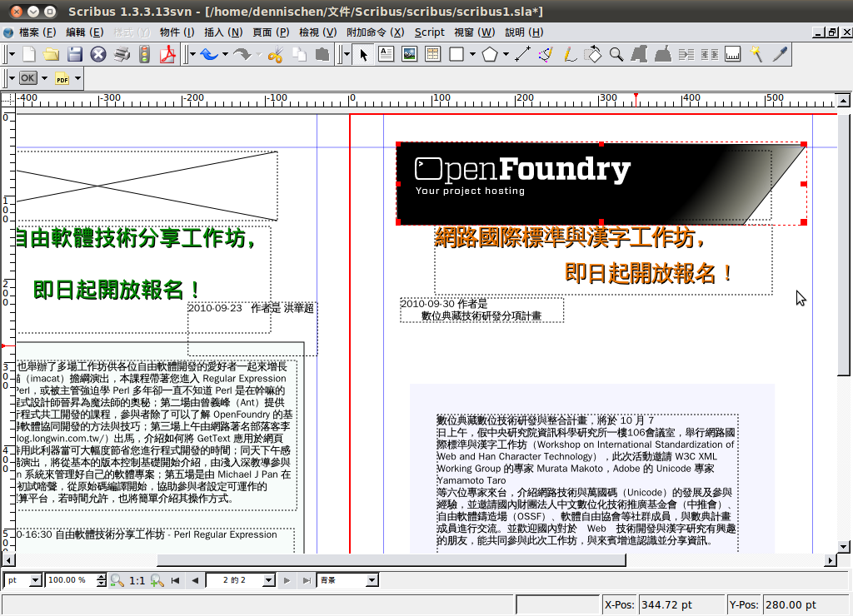The image size is (853, 616).
Task: Cut selection with the scissors icon
Action: [x=276, y=54]
